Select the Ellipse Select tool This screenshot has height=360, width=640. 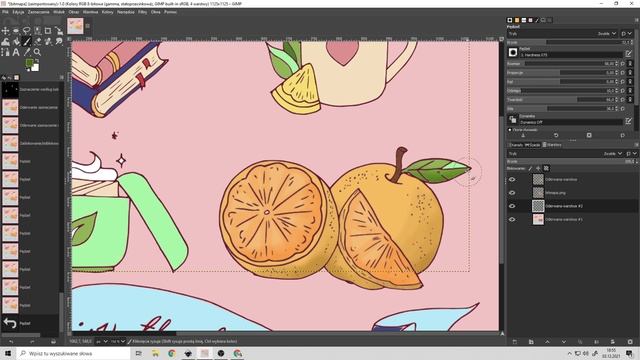[x=16, y=31]
